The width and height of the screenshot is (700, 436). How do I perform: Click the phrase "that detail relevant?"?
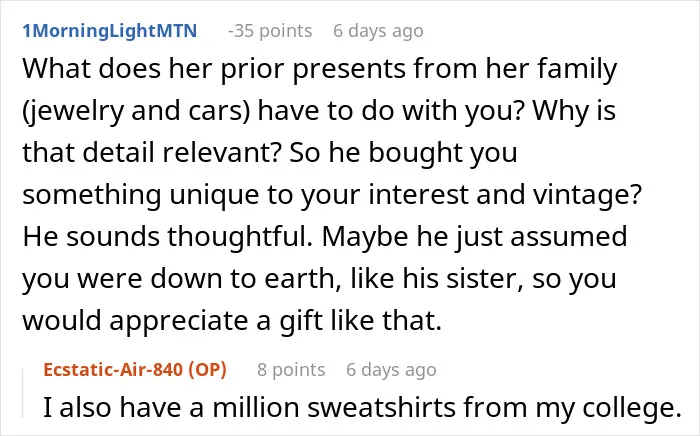[152, 152]
